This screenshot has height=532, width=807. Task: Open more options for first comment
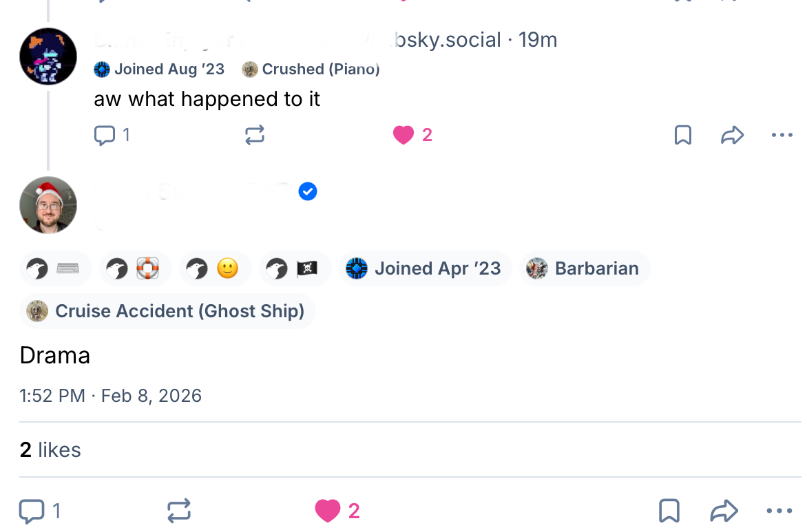[x=782, y=135]
